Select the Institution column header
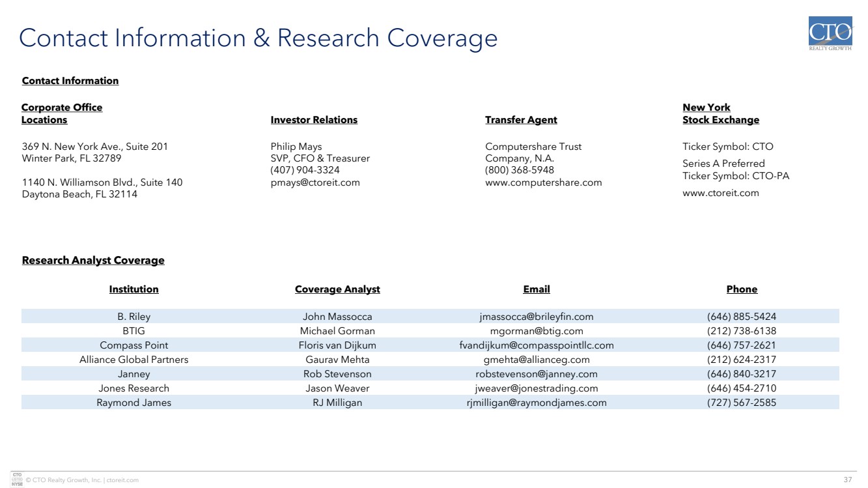 (133, 289)
